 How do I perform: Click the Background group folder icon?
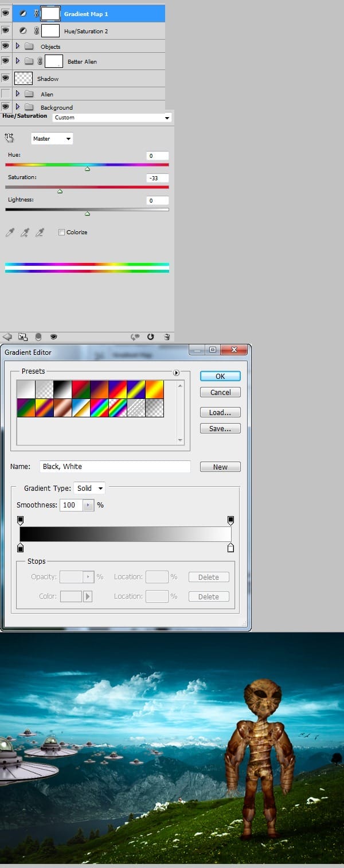click(29, 107)
